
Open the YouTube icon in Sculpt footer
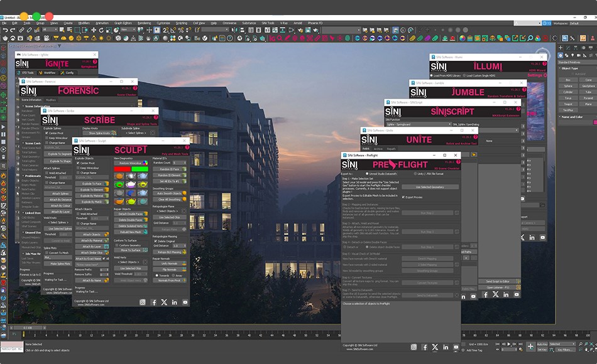[x=185, y=302]
